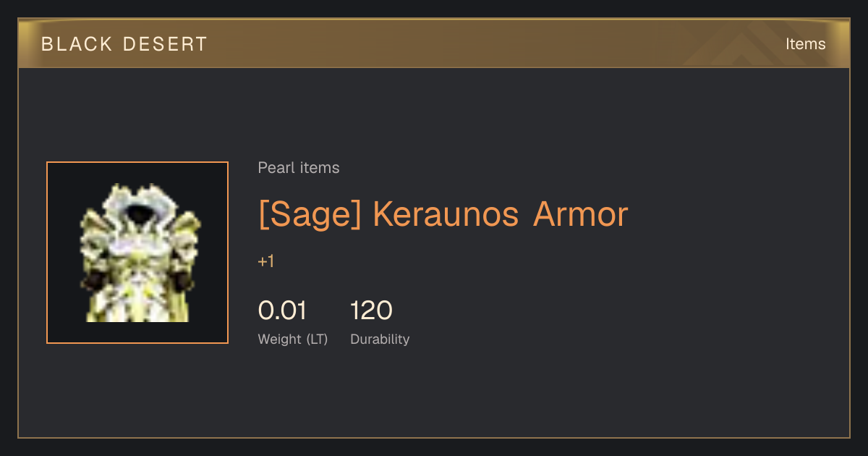Click the orange-bordered item thumbnail frame
The width and height of the screenshot is (868, 456).
[x=137, y=253]
